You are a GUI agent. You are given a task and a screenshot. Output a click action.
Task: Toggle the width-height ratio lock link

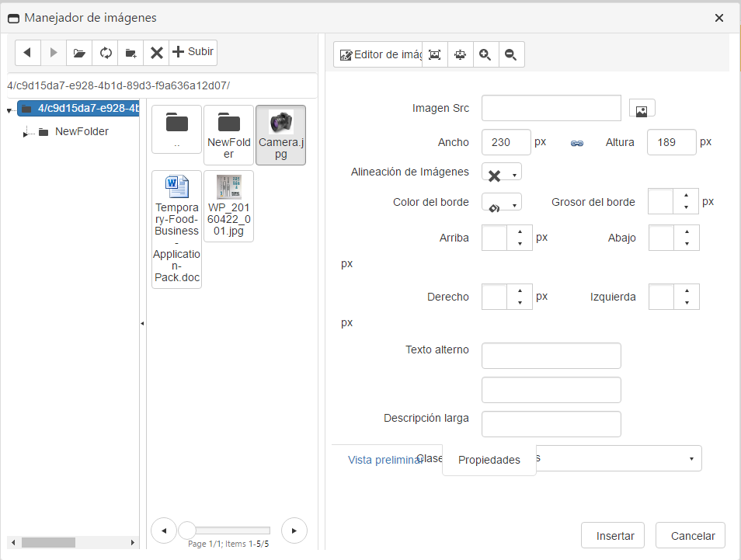[576, 144]
